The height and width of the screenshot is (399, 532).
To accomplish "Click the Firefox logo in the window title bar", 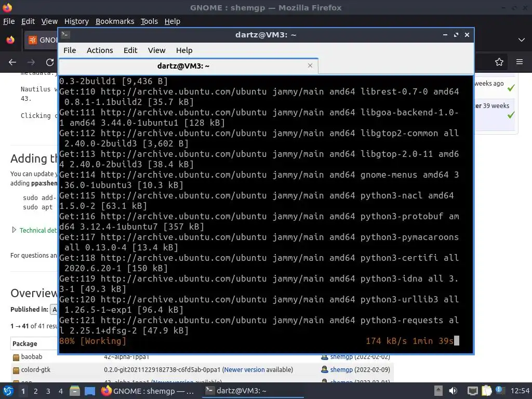I will pyautogui.click(x=7, y=7).
